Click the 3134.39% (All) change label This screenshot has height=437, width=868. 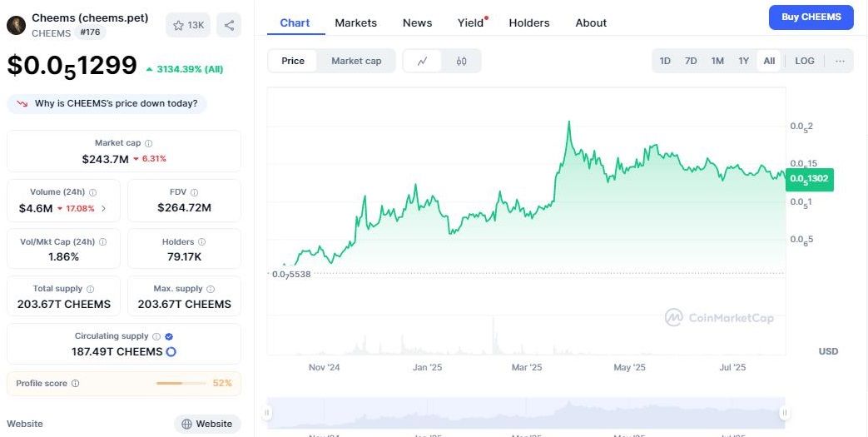pos(190,69)
